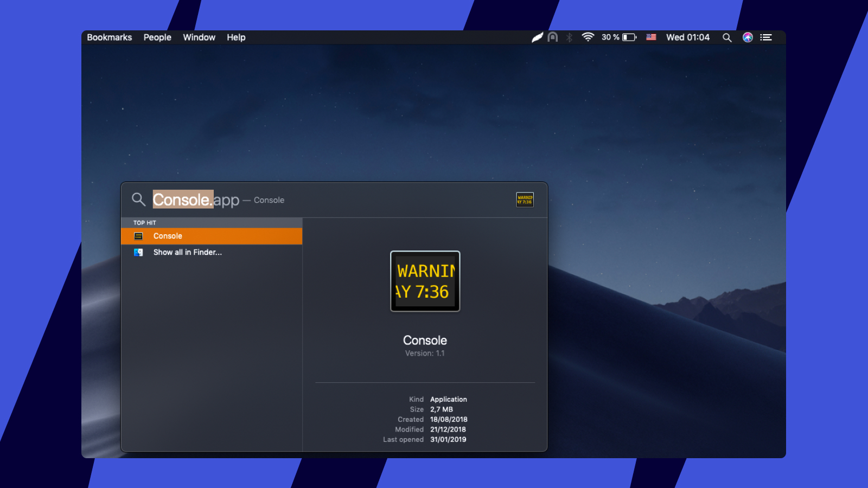Click the Modified date 21/12/2018
Screen dimensions: 868x488
(x=448, y=429)
